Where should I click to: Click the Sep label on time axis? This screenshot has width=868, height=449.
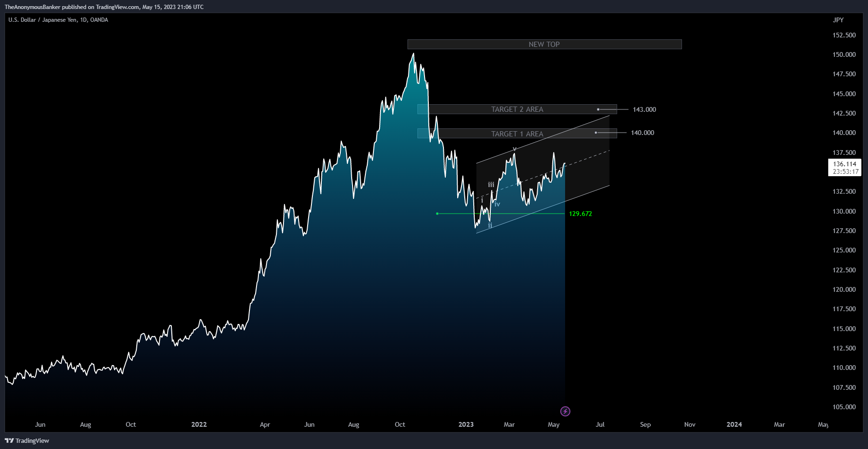click(645, 424)
